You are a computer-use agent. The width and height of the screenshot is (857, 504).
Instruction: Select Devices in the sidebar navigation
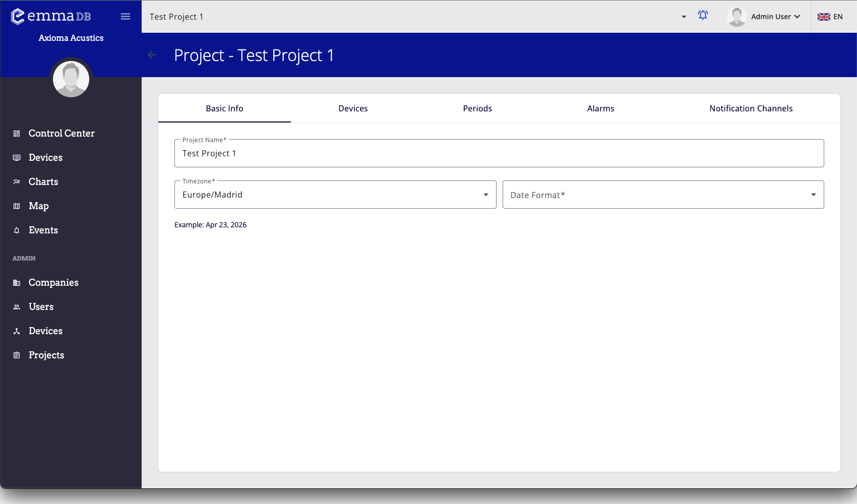45,157
